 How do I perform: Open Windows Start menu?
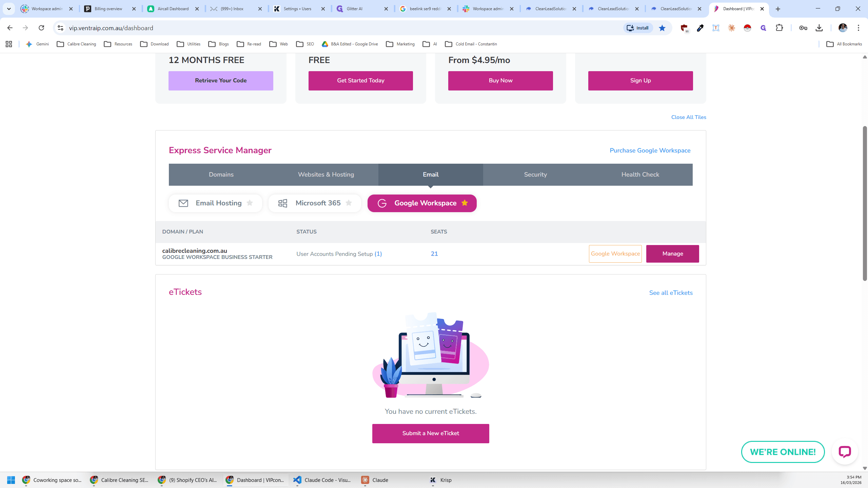point(11,480)
